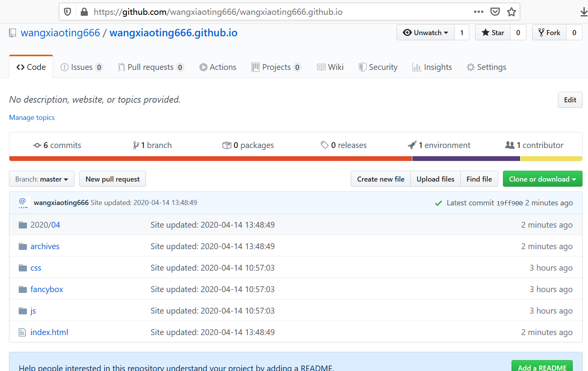Open the latest commit hash 19ff900
The image size is (588, 371).
click(x=510, y=203)
